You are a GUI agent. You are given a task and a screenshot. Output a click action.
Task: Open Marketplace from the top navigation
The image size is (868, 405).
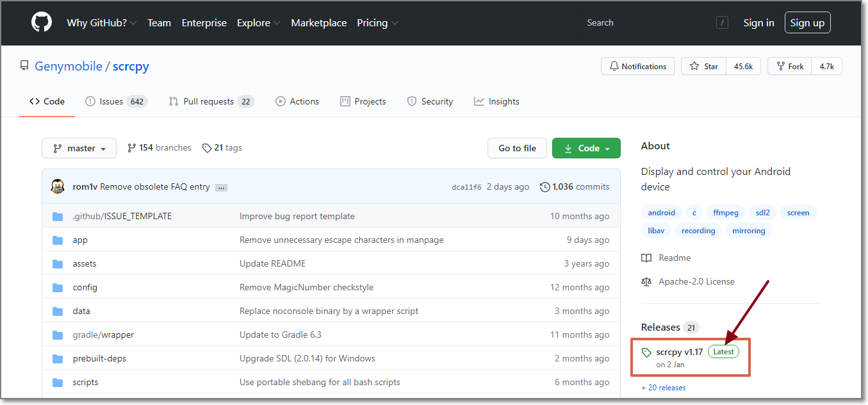318,22
